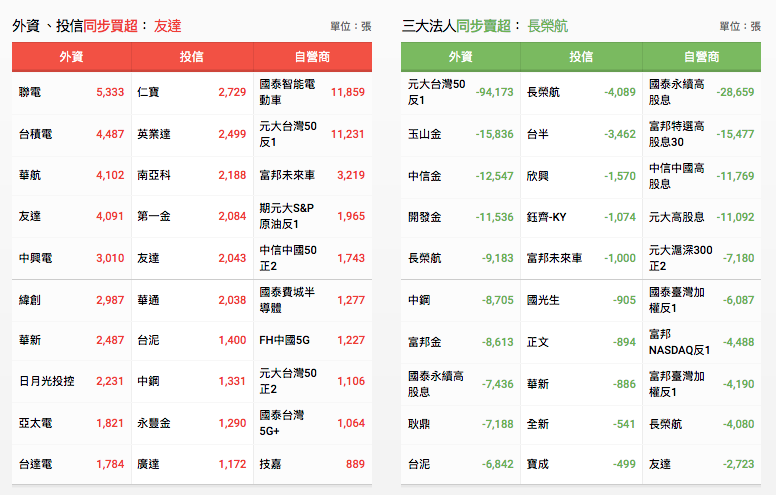776x495 pixels.
Task: Click the red 自營商 column header
Action: (312, 57)
